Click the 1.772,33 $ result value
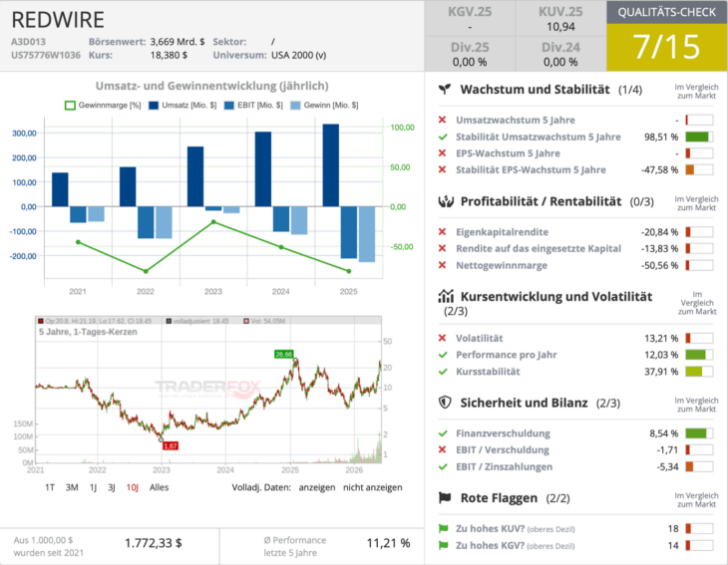 click(x=154, y=543)
